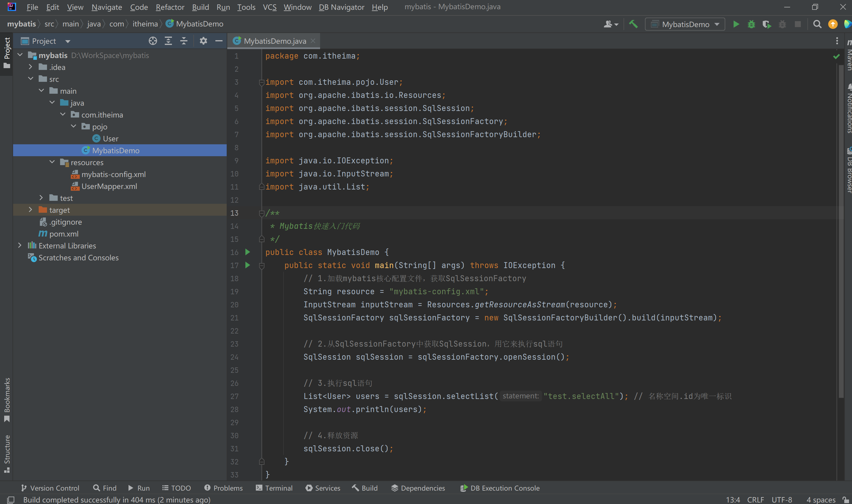This screenshot has width=852, height=504.
Task: Click the Debug tool icon
Action: (752, 25)
